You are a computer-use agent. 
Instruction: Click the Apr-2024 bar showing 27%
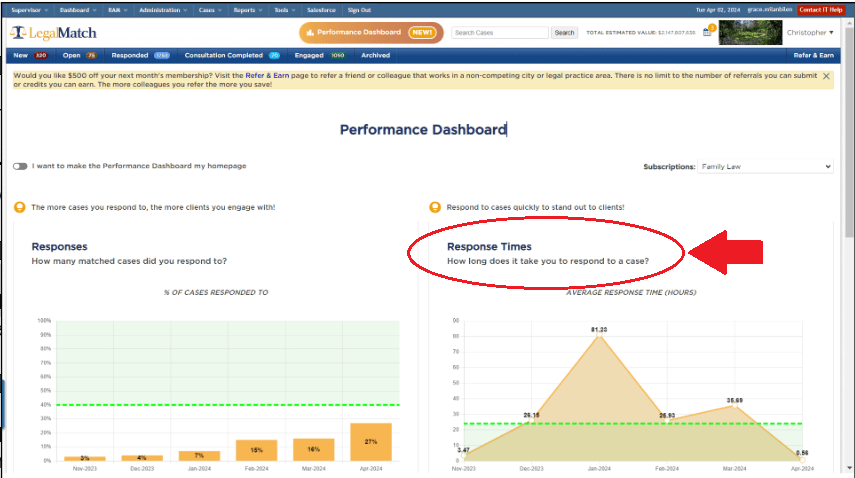pos(371,442)
